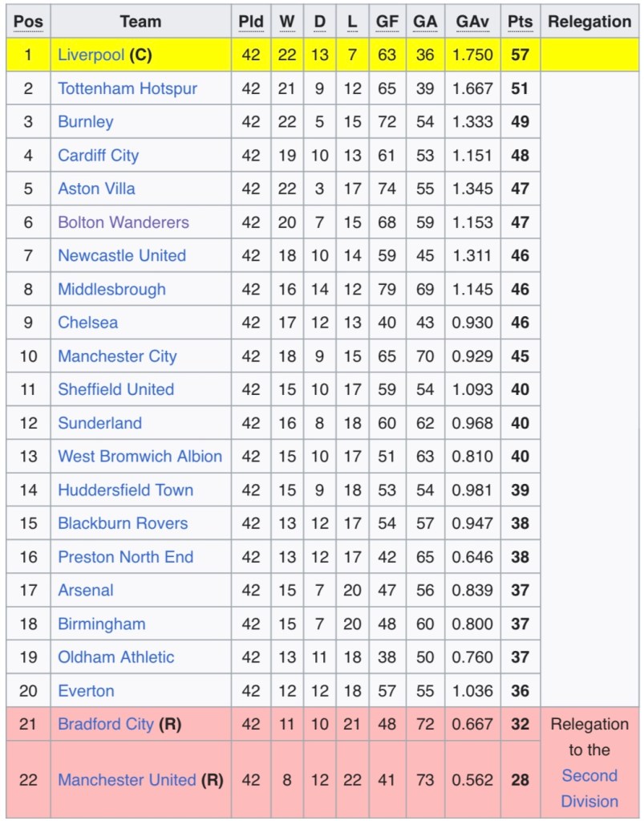Click the GAv column header abbreviation
The height and width of the screenshot is (821, 644).
click(472, 22)
